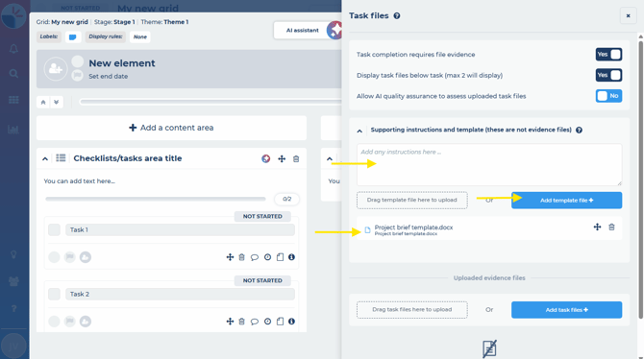Open comments for Task 2

tap(254, 322)
